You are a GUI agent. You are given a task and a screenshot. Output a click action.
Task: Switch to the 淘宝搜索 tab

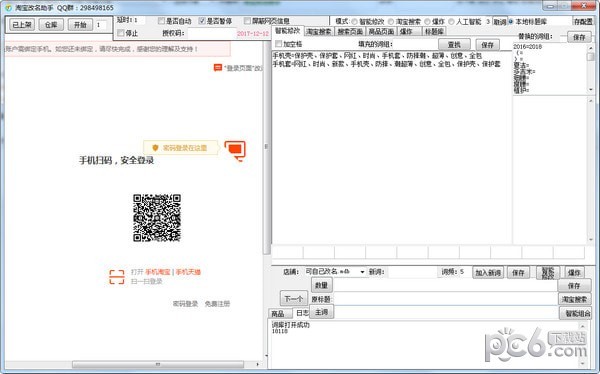pyautogui.click(x=319, y=31)
